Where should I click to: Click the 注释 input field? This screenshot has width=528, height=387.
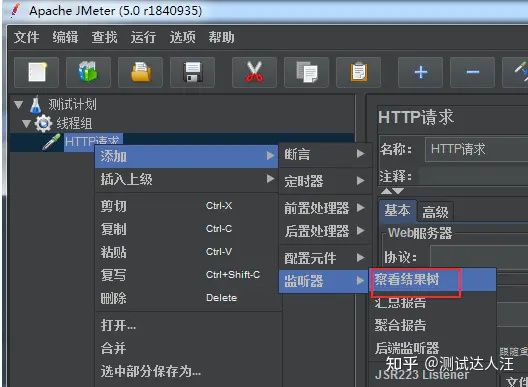[x=473, y=176]
